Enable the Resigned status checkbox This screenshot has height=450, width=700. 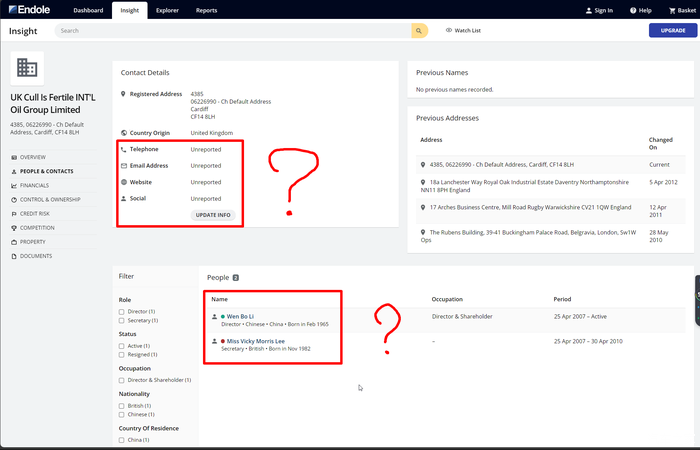tap(122, 355)
